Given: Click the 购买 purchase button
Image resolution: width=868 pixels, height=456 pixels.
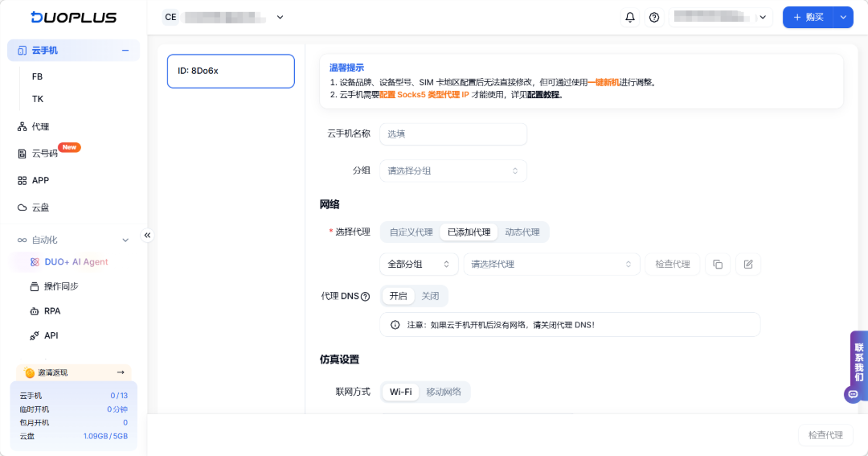Looking at the screenshot, I should [809, 17].
